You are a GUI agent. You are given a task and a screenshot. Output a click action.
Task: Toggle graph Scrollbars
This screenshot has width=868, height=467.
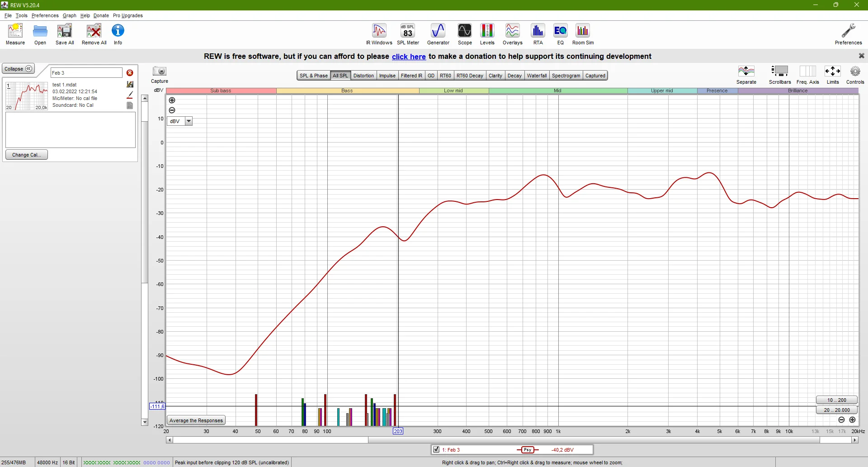point(780,75)
